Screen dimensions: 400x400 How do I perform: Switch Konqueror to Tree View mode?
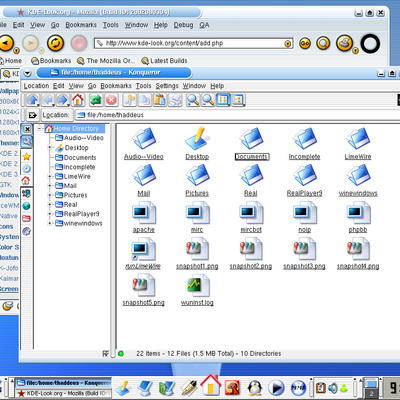238,100
